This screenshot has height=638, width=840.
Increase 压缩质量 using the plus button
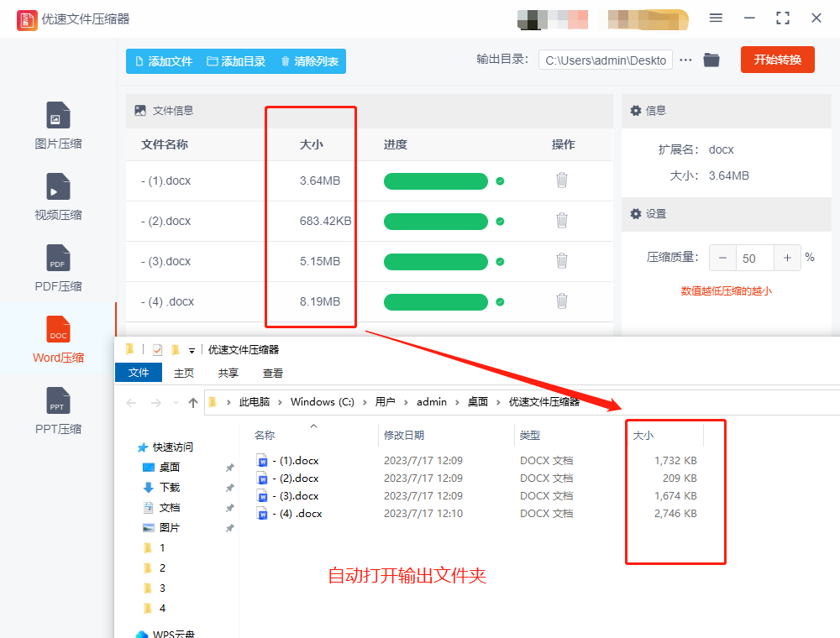(786, 258)
